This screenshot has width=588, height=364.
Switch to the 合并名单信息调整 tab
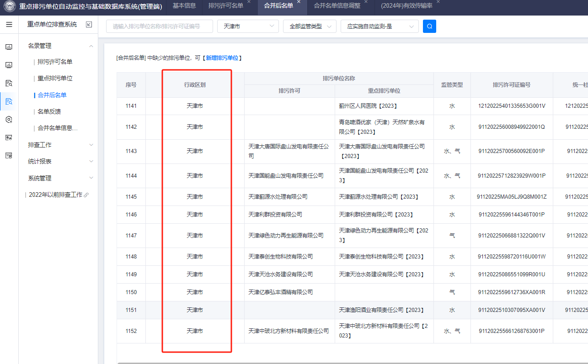tap(337, 5)
